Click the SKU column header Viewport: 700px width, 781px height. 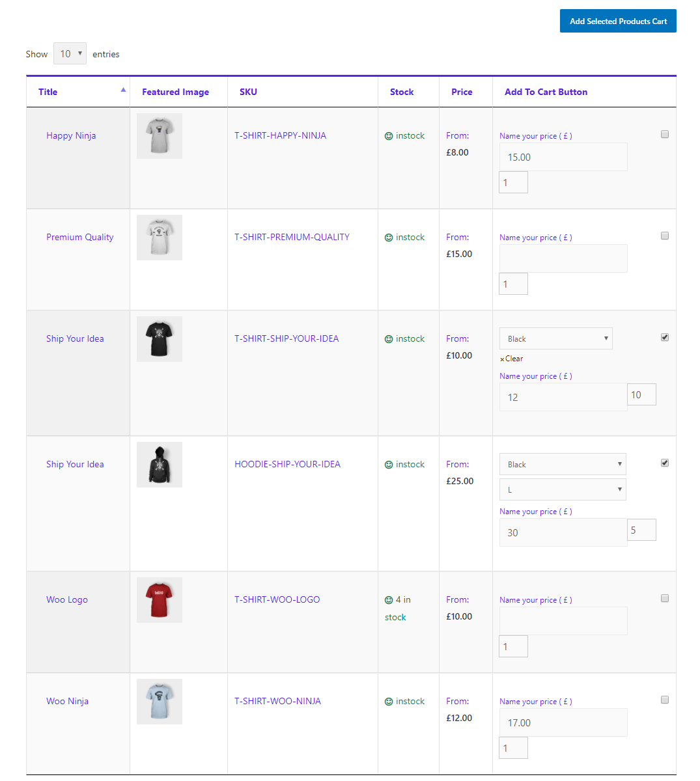(248, 92)
